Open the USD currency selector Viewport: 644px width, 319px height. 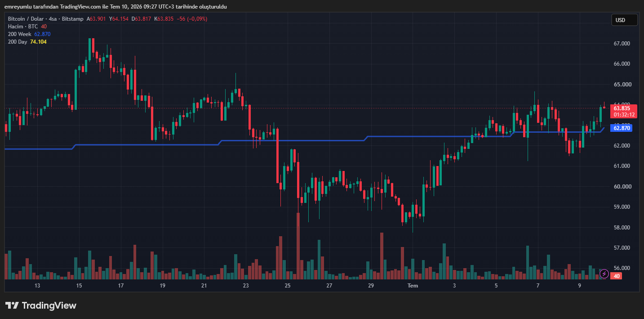pyautogui.click(x=624, y=20)
